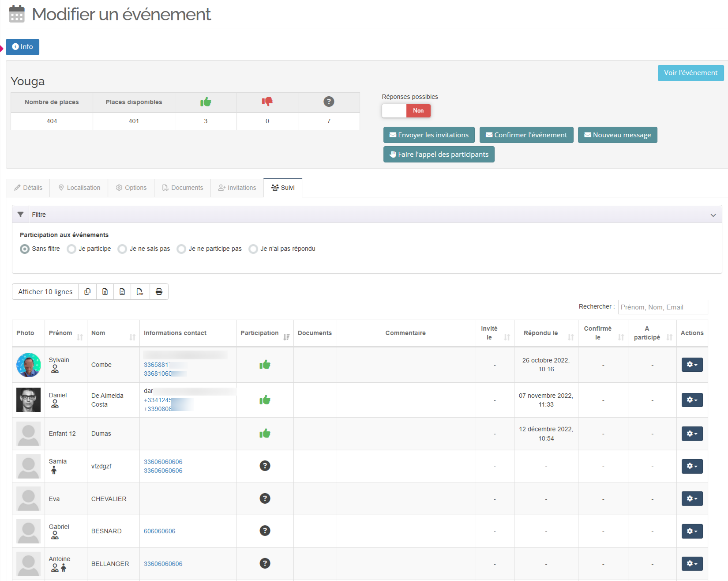Select 'Je n'ai pas répondu' filter option
The width and height of the screenshot is (728, 581).
click(253, 249)
